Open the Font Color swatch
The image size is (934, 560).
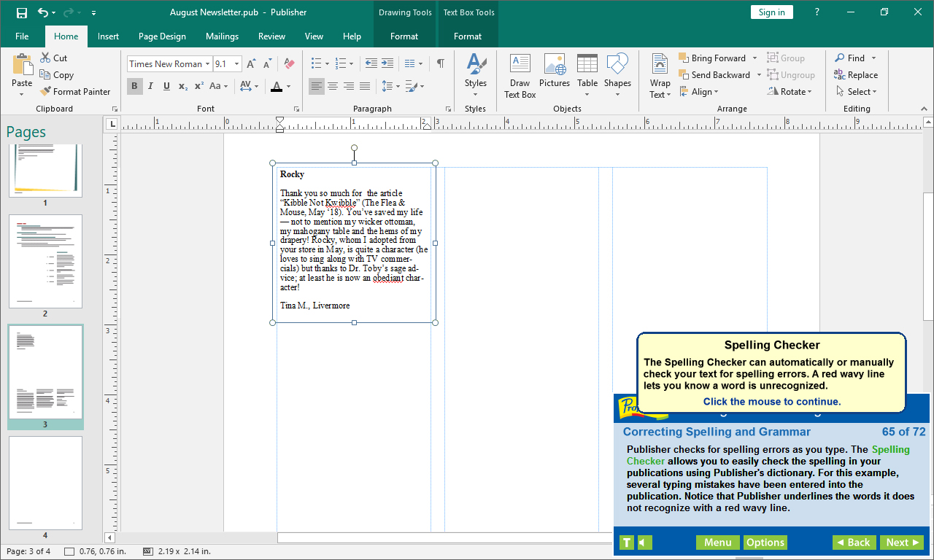[277, 86]
